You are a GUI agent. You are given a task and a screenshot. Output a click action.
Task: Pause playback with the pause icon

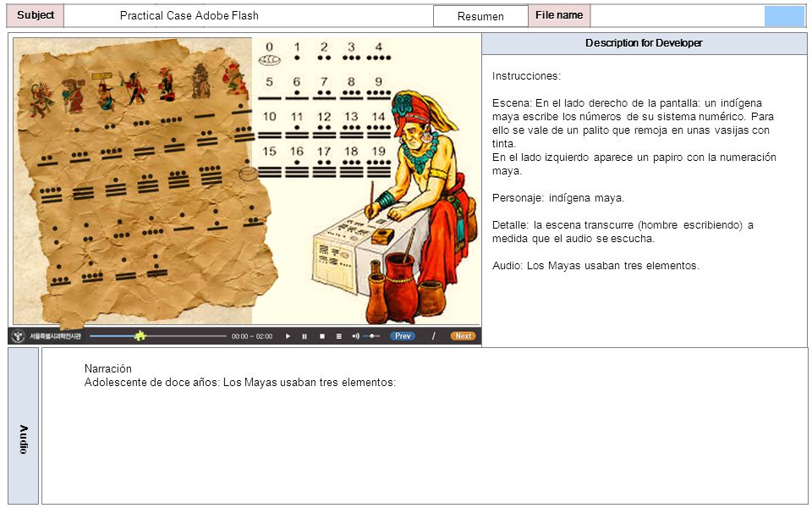click(x=304, y=336)
